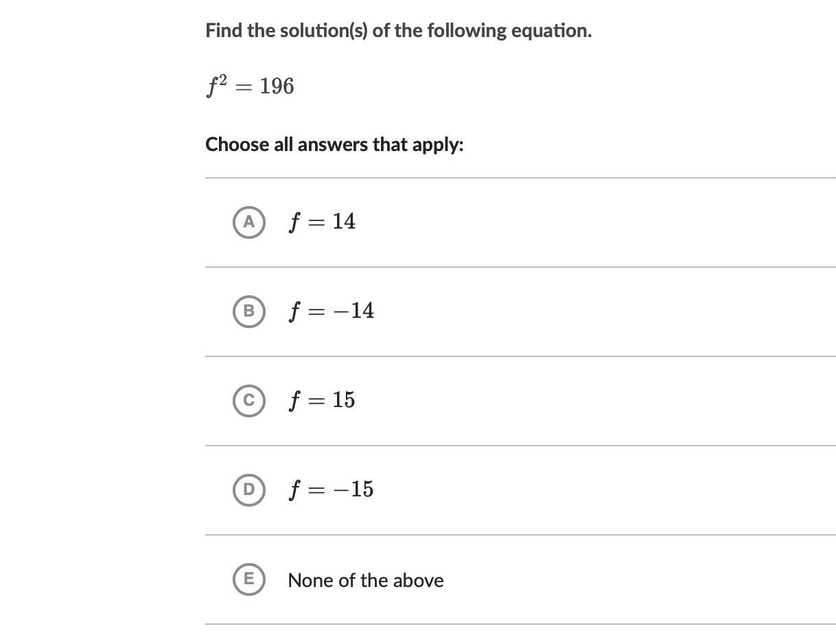Pick the "None of the above" text
This screenshot has height=644, width=836.
(x=365, y=580)
